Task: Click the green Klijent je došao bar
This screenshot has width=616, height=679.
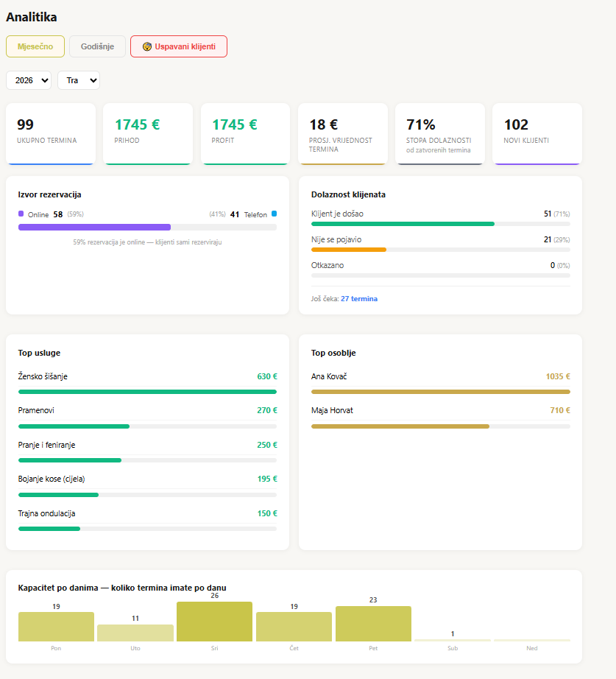Action: tap(403, 224)
